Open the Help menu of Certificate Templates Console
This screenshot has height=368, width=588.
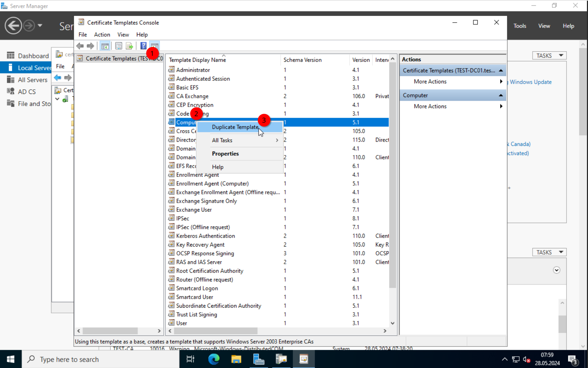click(x=142, y=35)
